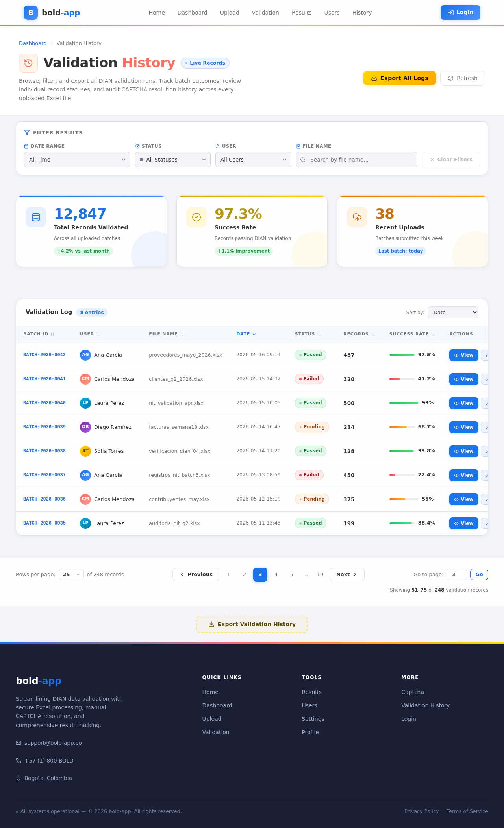Go to pagination page 4
This screenshot has width=504, height=828.
[x=276, y=575]
